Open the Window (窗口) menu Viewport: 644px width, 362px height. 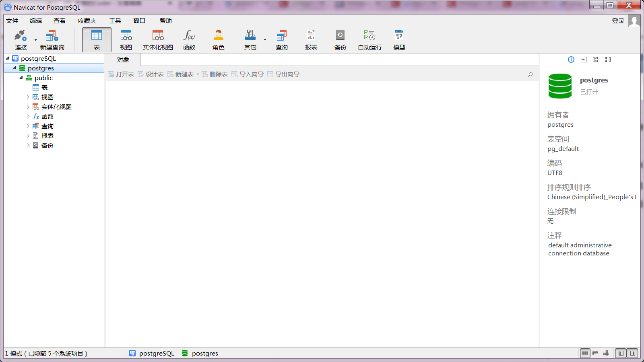pyautogui.click(x=139, y=21)
